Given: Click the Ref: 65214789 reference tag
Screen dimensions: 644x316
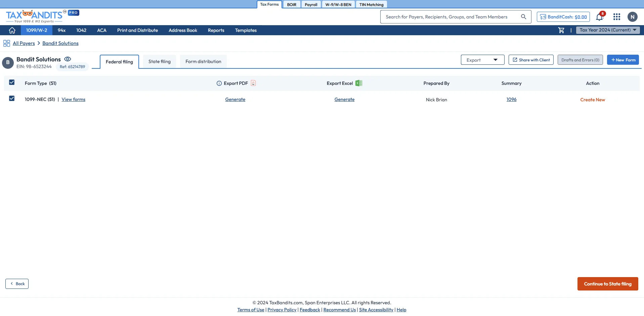Looking at the screenshot, I should 72,67.
